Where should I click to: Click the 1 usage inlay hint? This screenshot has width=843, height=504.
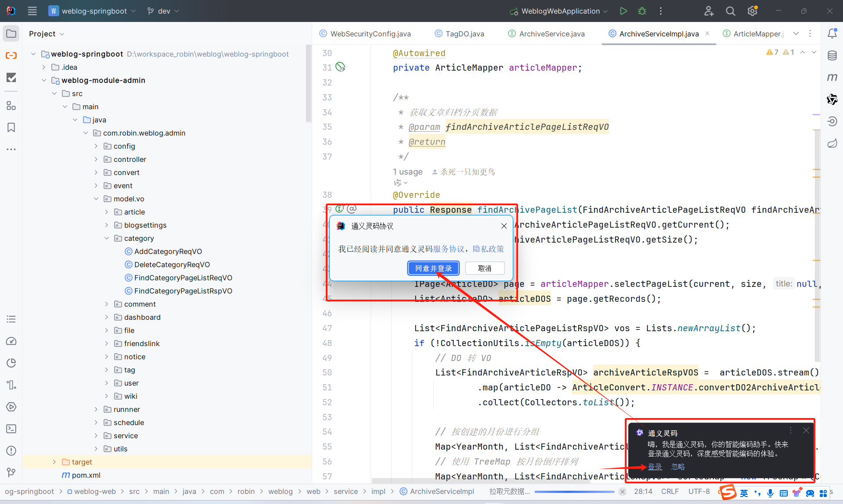pyautogui.click(x=407, y=172)
